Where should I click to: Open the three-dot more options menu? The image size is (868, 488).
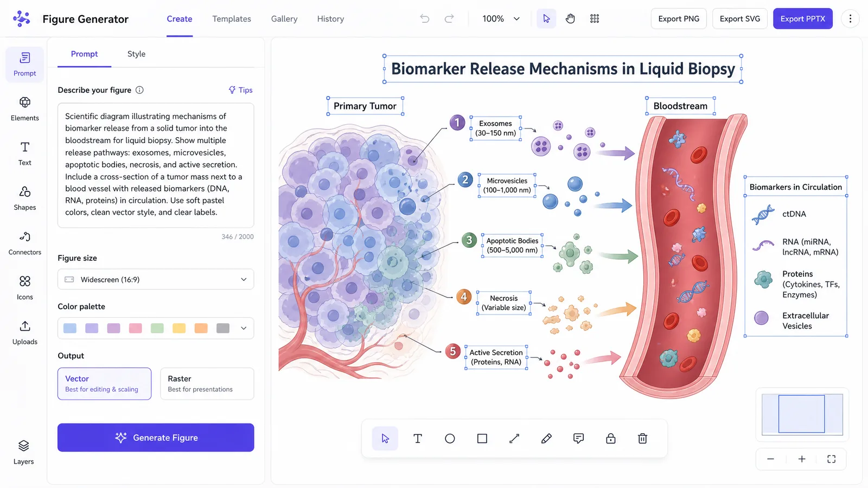pyautogui.click(x=850, y=19)
